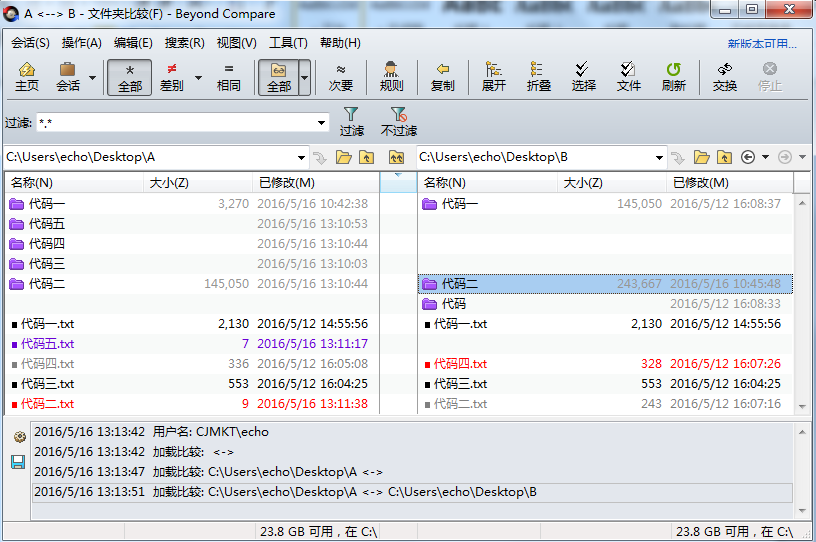Expand the left folder path dropdown
816x542 pixels.
coord(301,157)
